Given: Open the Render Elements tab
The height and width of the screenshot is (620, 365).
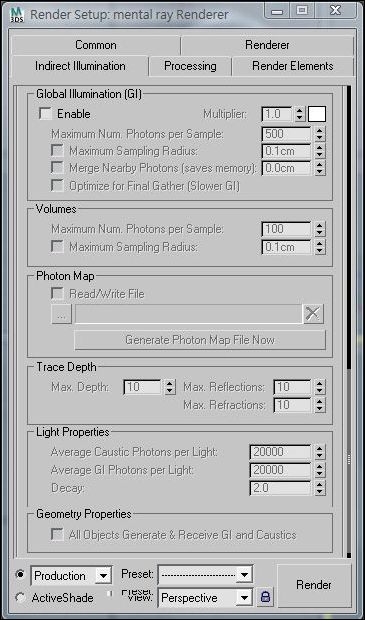Looking at the screenshot, I should click(x=293, y=66).
